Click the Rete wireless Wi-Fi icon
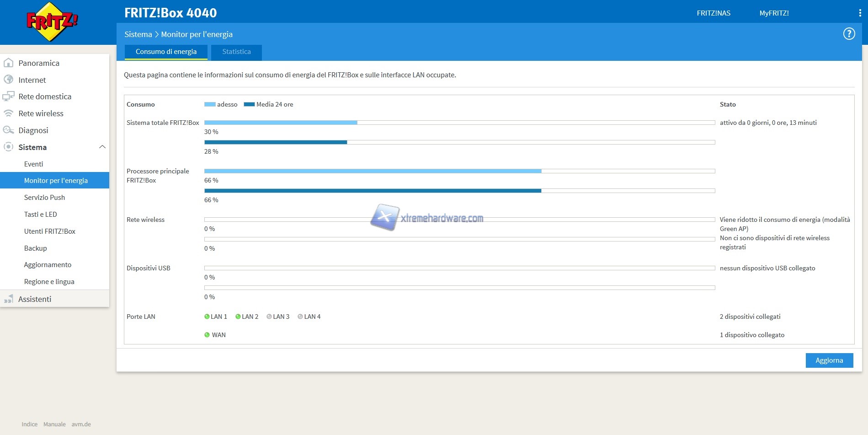 click(8, 113)
